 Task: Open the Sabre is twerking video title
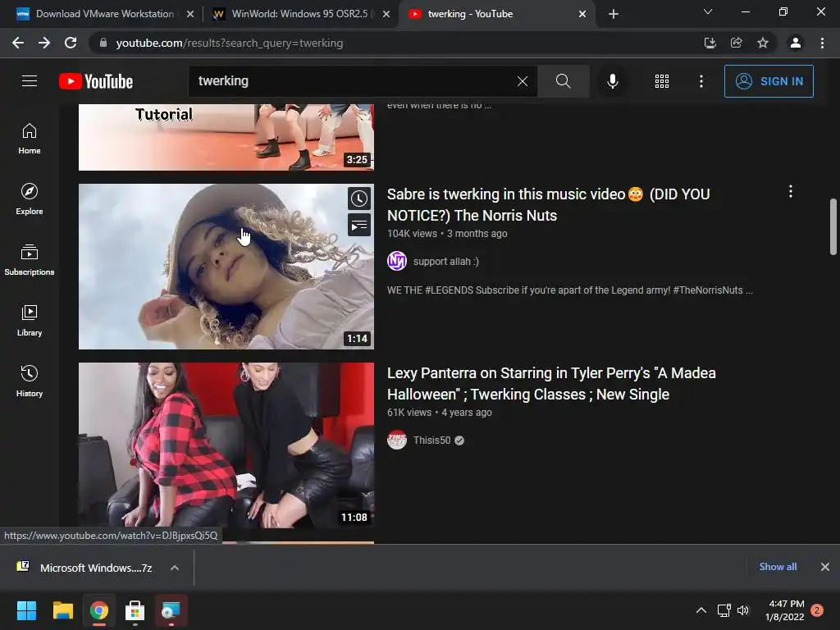[549, 204]
